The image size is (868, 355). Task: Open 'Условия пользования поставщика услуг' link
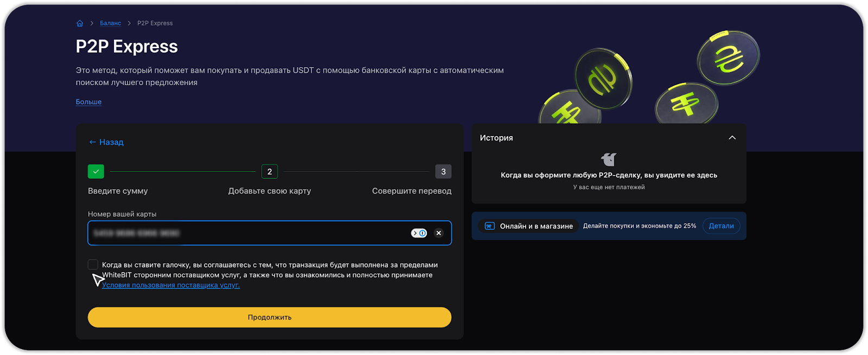(x=171, y=285)
